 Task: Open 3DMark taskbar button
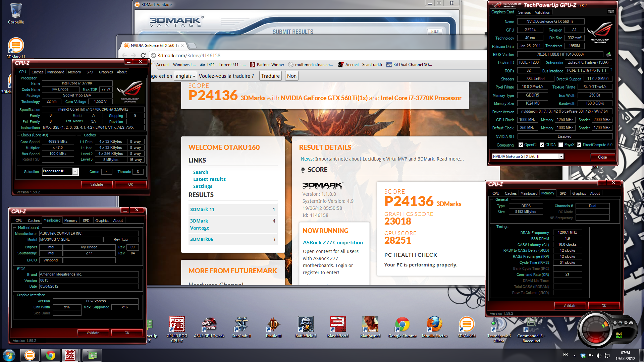click(30, 355)
